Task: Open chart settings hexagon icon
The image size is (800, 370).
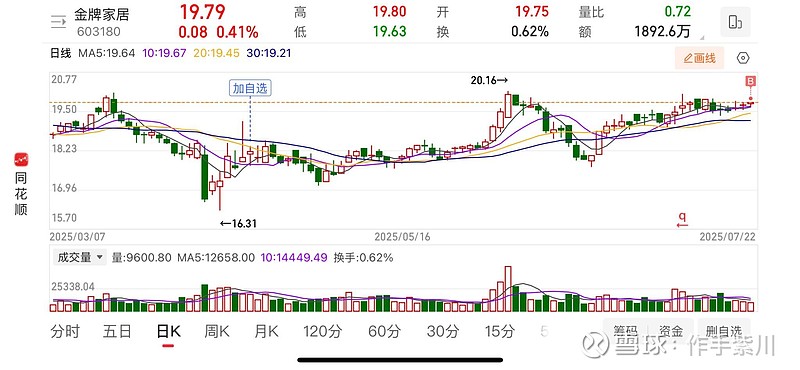Action: (x=743, y=58)
